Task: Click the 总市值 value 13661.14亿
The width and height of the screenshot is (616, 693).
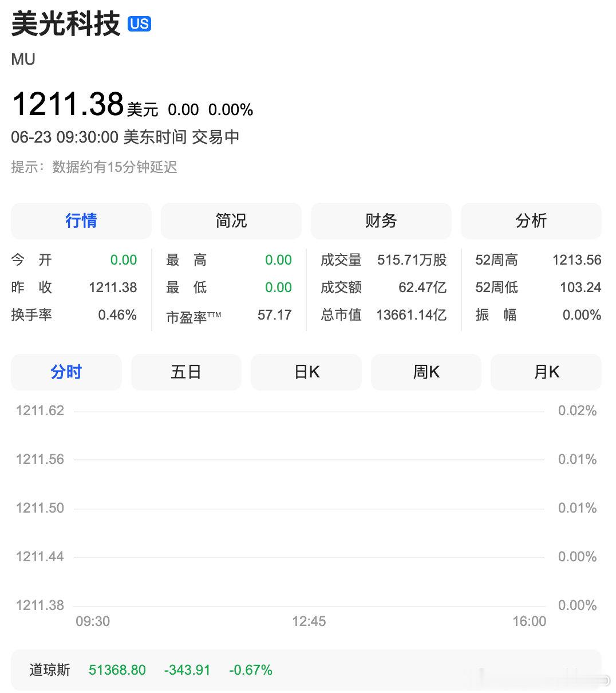Action: coord(411,315)
